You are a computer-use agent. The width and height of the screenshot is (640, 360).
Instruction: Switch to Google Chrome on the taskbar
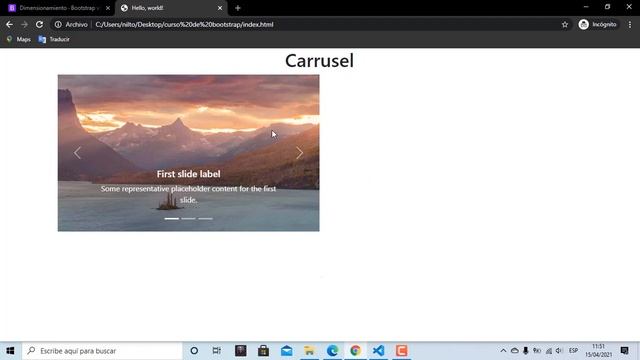pos(356,351)
